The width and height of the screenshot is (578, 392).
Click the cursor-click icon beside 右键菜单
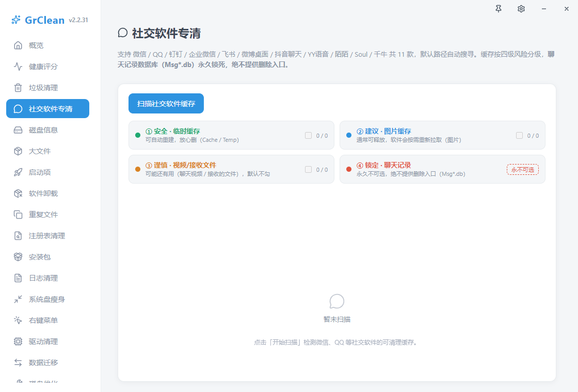point(18,320)
